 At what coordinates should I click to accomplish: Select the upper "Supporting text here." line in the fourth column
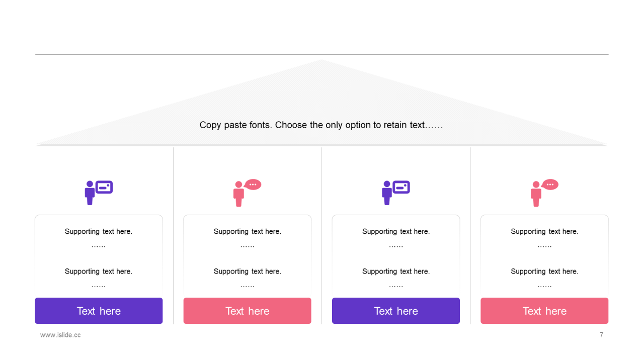click(544, 232)
